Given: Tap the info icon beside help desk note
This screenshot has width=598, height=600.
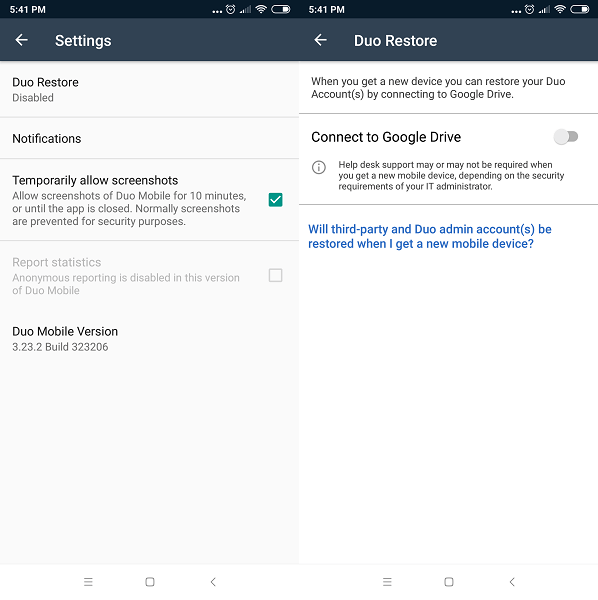Looking at the screenshot, I should click(319, 167).
